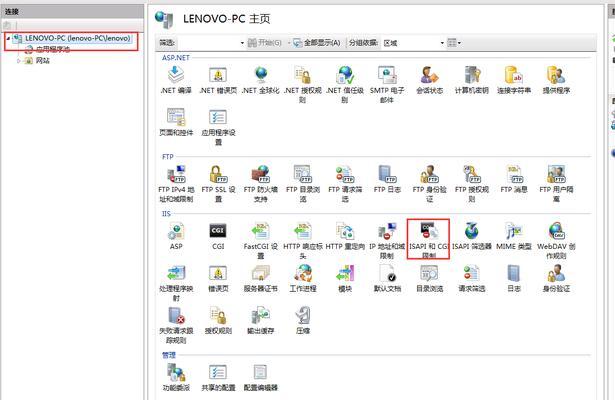This screenshot has height=400, width=615.
Task: Open IIS 日志 feature
Action: coord(514,278)
